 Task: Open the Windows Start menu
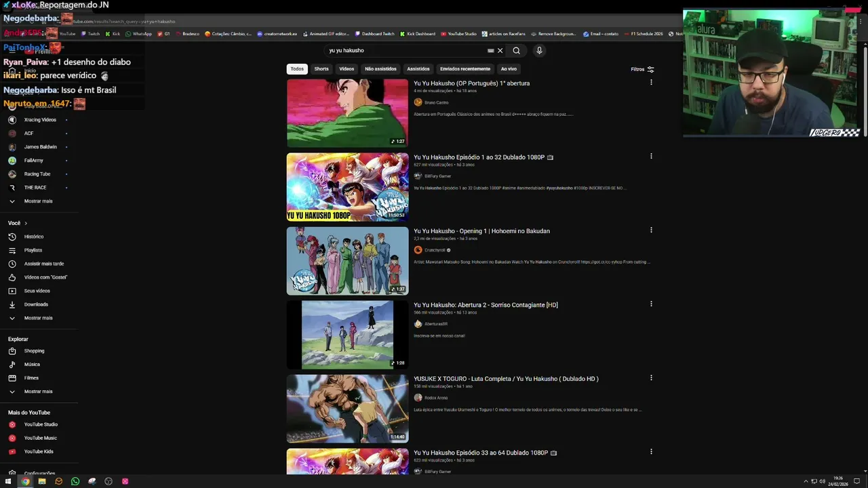point(8,481)
